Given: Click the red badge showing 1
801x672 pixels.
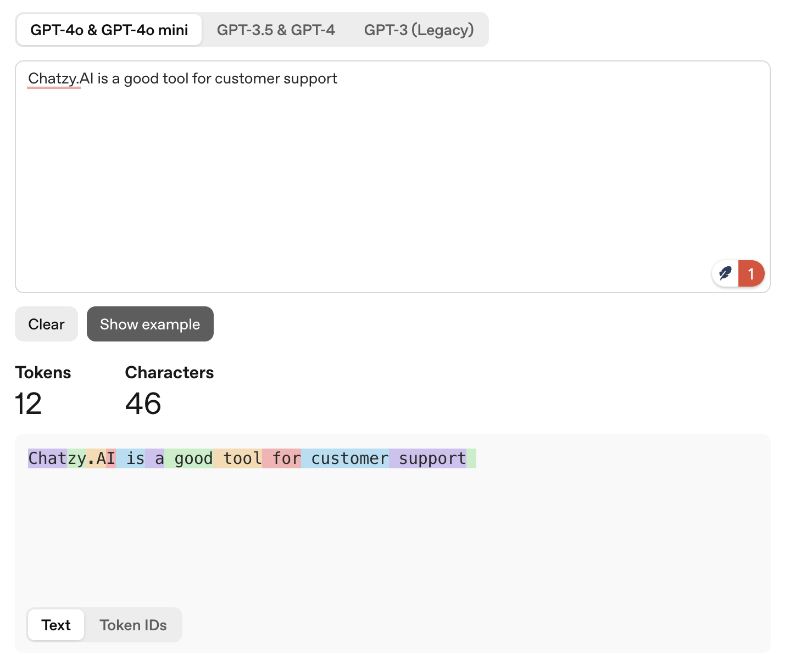Looking at the screenshot, I should pos(751,273).
